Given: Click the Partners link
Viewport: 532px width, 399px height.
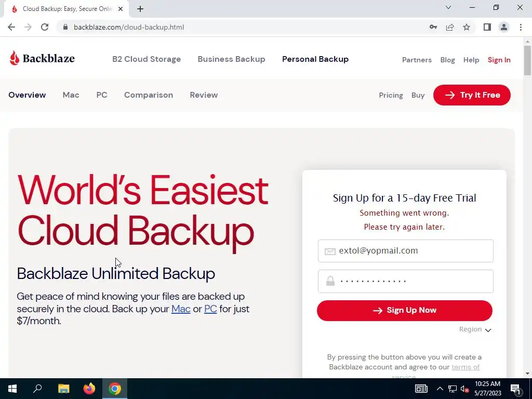Looking at the screenshot, I should 417,60.
